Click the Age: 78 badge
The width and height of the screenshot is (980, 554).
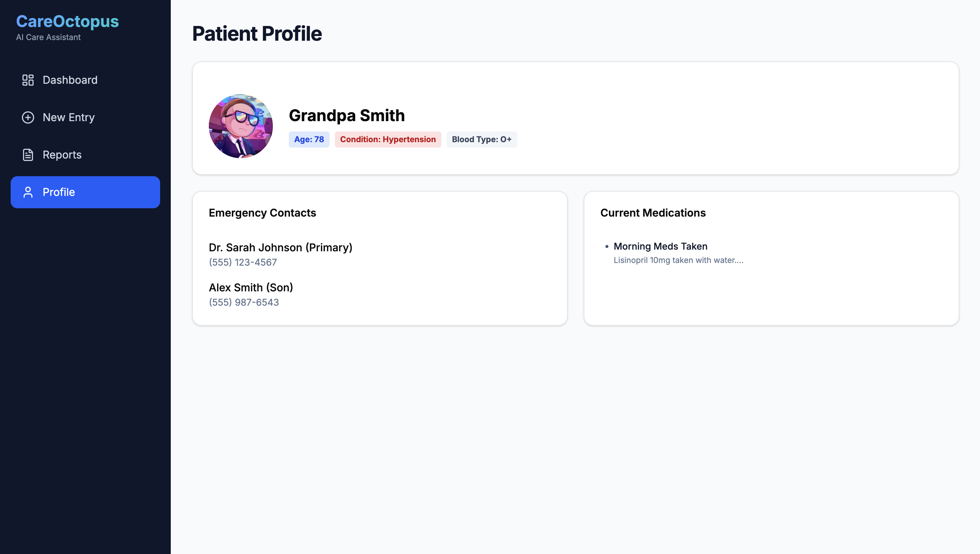[309, 140]
